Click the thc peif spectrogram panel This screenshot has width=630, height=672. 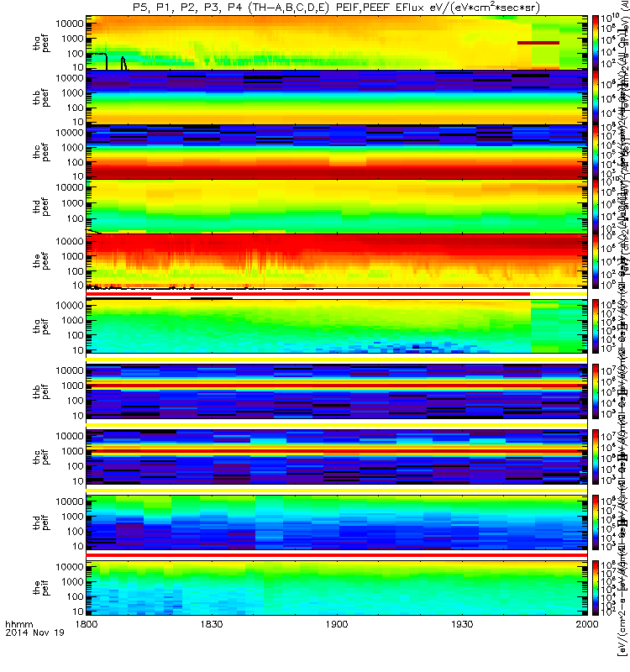[x=337, y=457]
